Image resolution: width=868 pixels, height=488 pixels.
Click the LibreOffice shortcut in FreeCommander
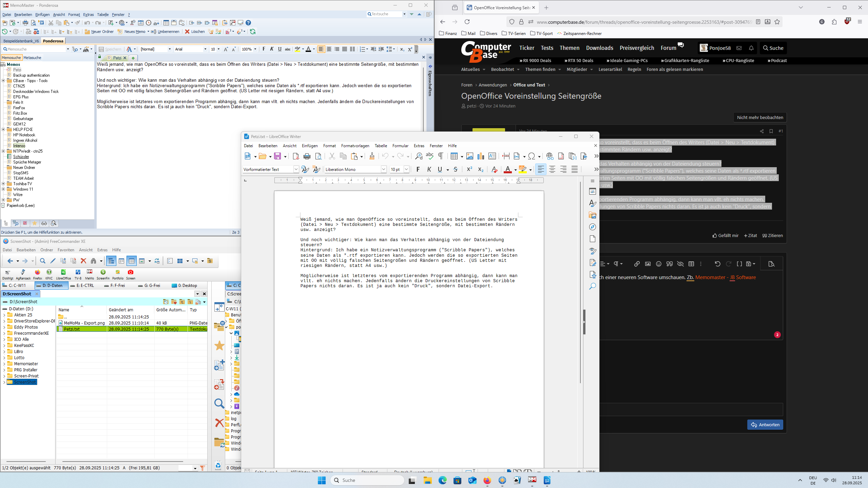point(63,274)
